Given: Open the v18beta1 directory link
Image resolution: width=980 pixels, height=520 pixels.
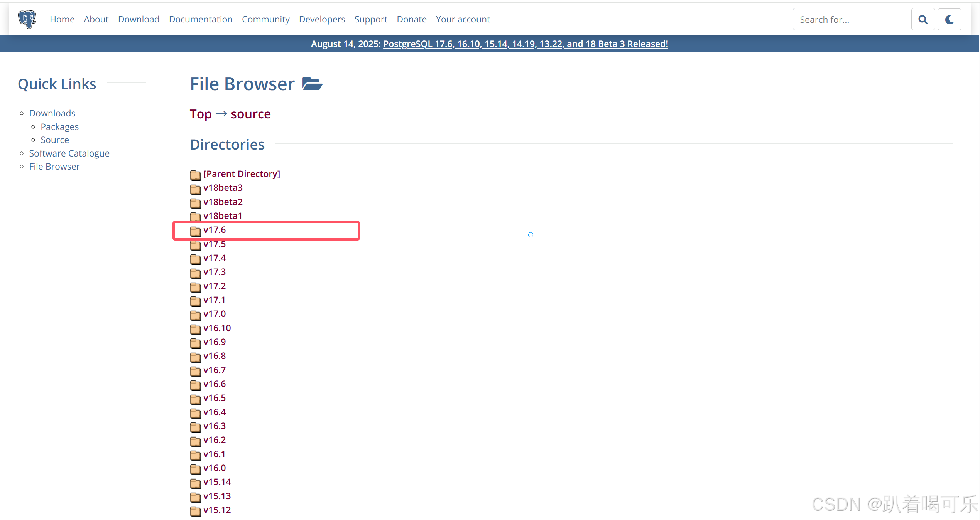Looking at the screenshot, I should pyautogui.click(x=223, y=216).
